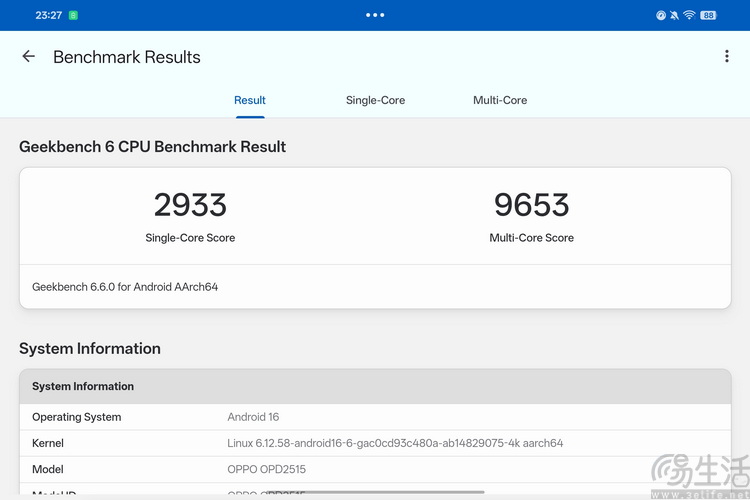Tap the Operating System row
The height and width of the screenshot is (500, 750).
(375, 417)
